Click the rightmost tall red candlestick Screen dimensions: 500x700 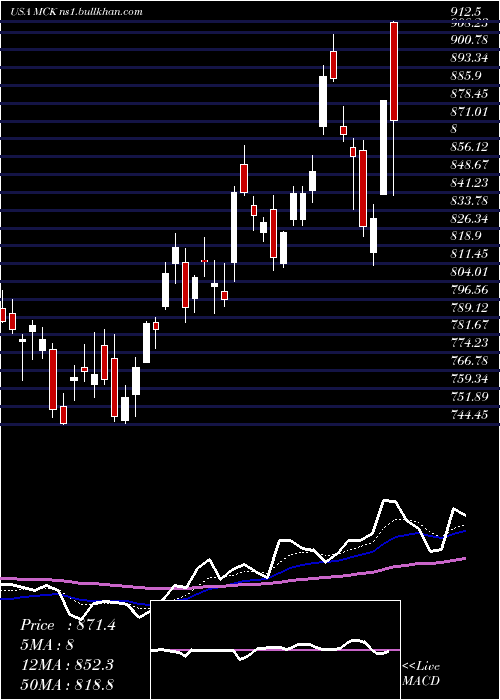pos(394,71)
